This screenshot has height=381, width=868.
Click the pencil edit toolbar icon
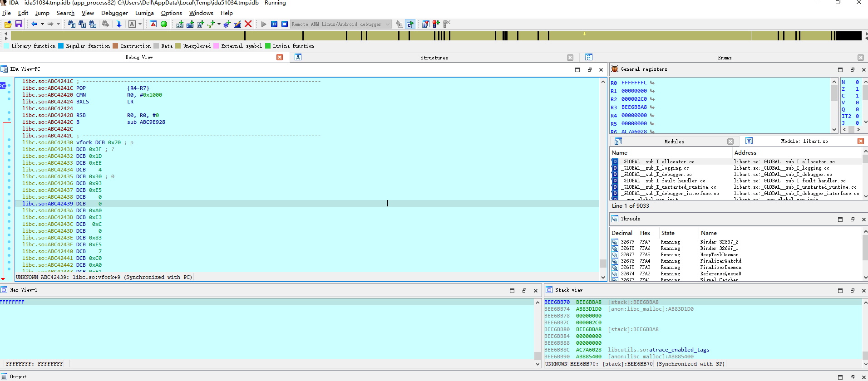237,24
